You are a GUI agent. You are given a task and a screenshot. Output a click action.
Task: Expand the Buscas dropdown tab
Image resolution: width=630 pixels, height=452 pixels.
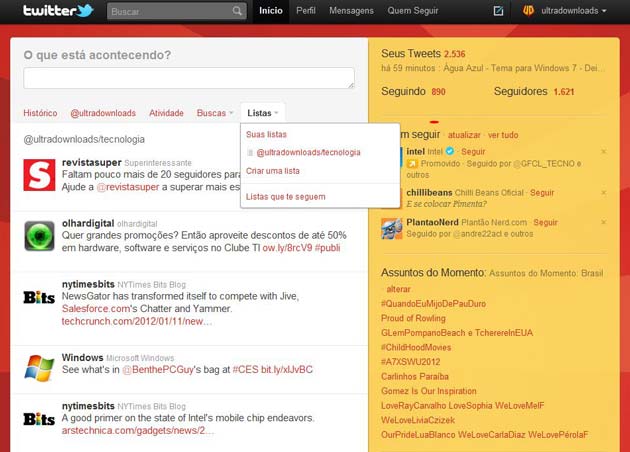pos(215,113)
